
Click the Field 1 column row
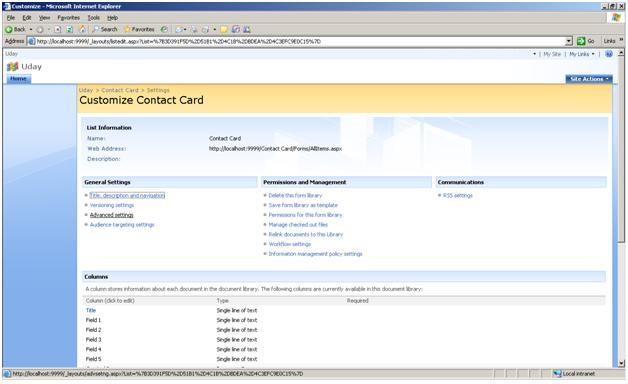click(x=344, y=320)
